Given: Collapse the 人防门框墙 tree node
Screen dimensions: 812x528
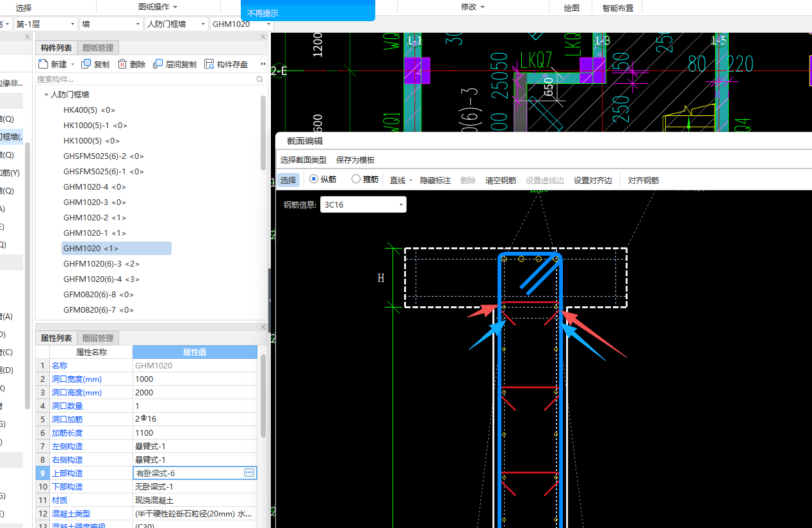Looking at the screenshot, I should tap(46, 95).
